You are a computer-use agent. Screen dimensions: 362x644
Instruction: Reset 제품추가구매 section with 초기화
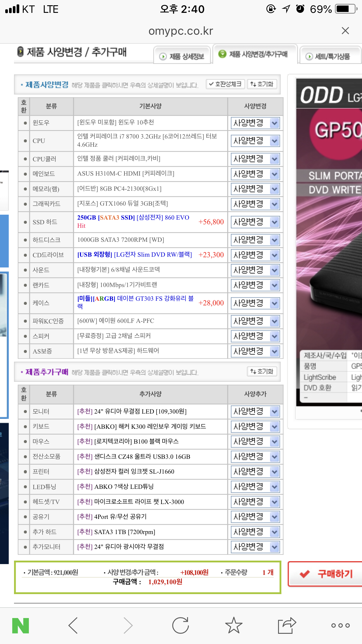[x=262, y=372]
